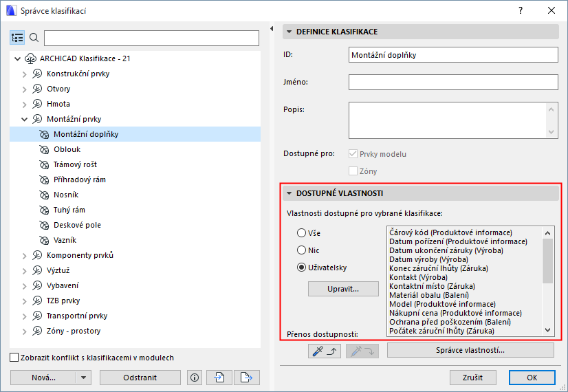Click the leaf icon beside Transportní prvky
The width and height of the screenshot is (568, 392).
(x=37, y=316)
